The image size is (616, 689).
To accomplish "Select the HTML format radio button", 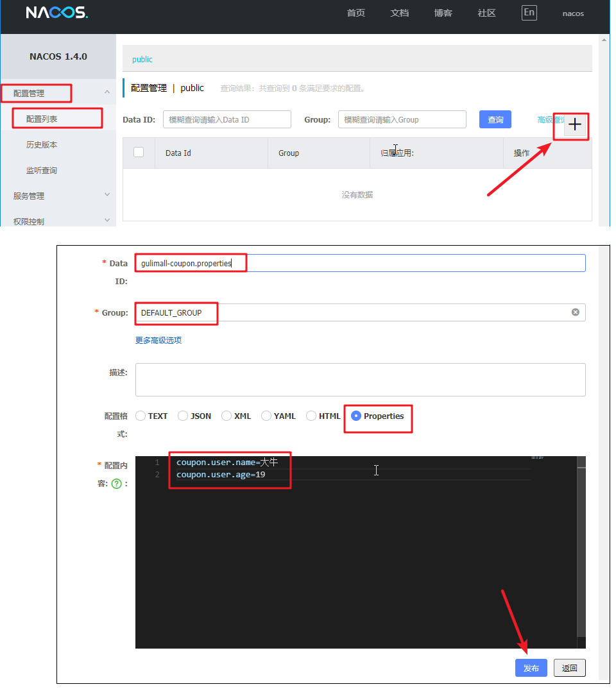I will (x=311, y=416).
